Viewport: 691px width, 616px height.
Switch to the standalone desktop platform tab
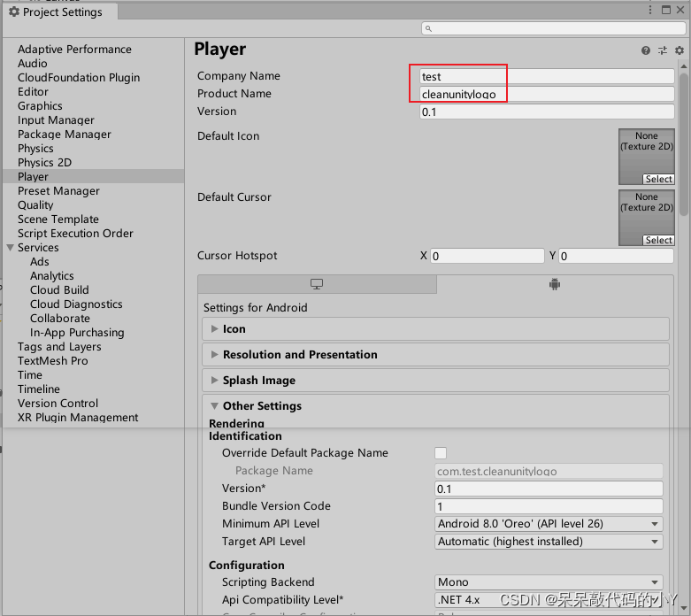[x=317, y=284]
